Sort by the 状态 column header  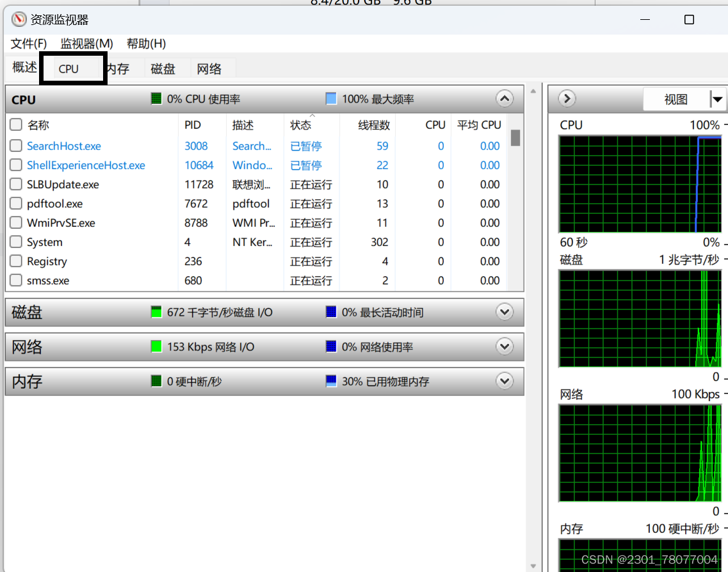(x=301, y=124)
